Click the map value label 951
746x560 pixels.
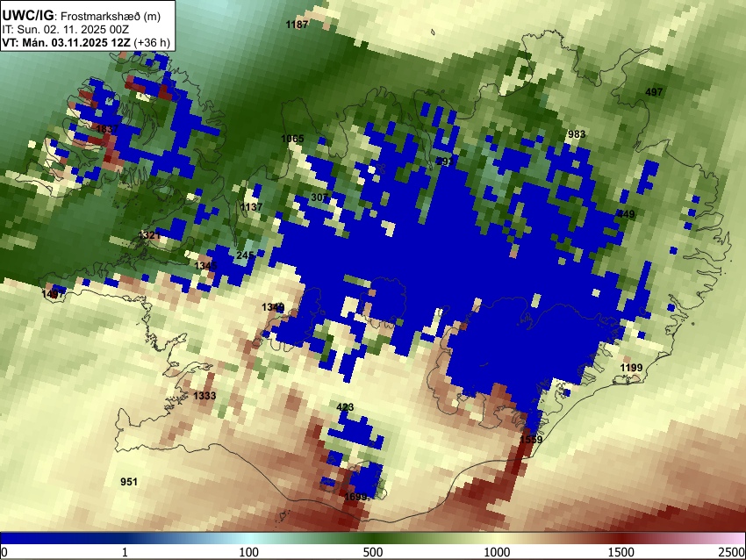coord(129,482)
